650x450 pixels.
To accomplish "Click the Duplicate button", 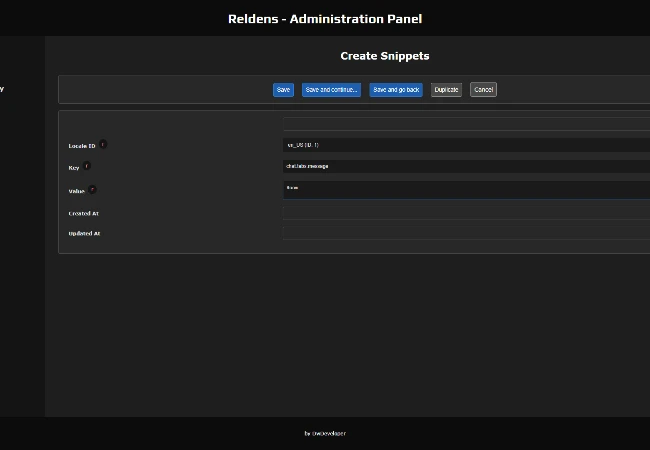I will point(446,90).
